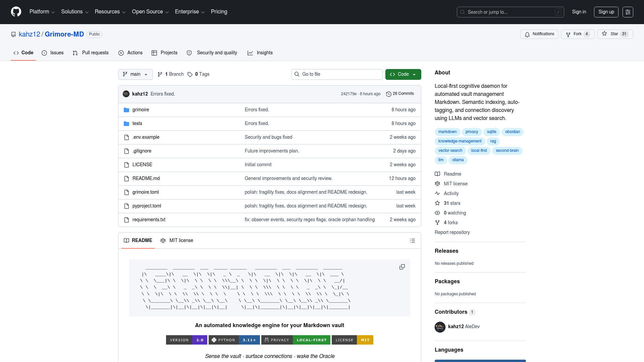Click the .env.example file icon

point(126,137)
